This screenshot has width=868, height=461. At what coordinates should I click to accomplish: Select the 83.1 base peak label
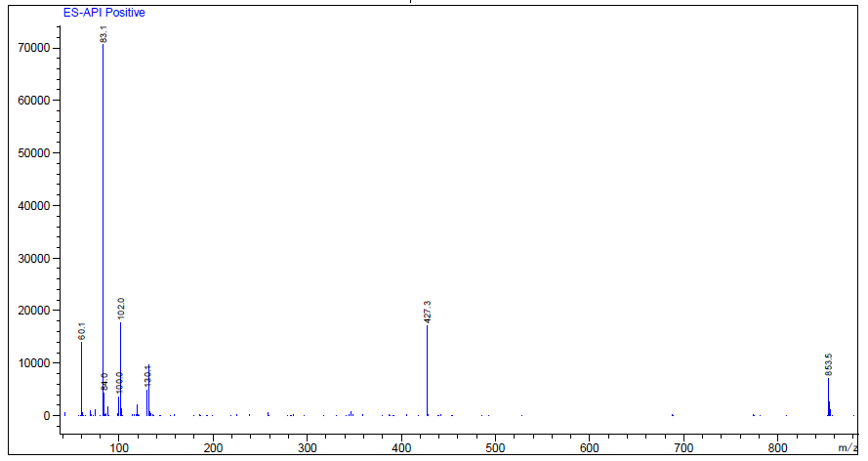click(x=103, y=34)
